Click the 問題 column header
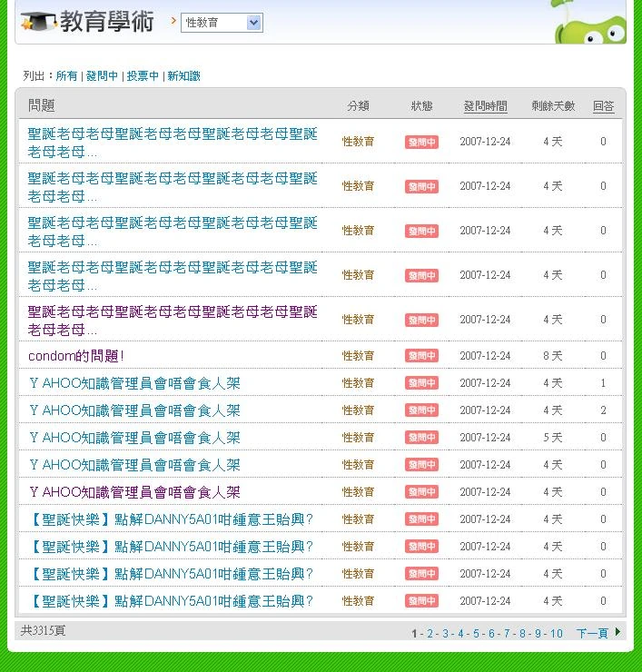The height and width of the screenshot is (672, 642). (x=41, y=105)
